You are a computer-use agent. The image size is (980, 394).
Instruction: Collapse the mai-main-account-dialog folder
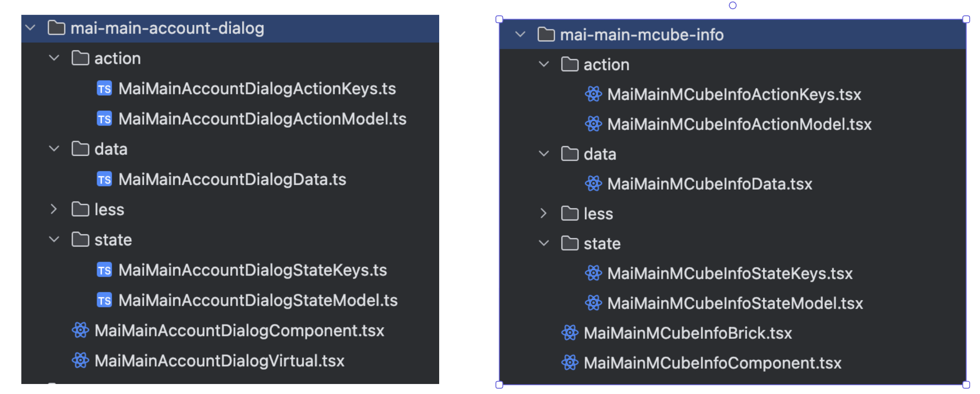[30, 28]
